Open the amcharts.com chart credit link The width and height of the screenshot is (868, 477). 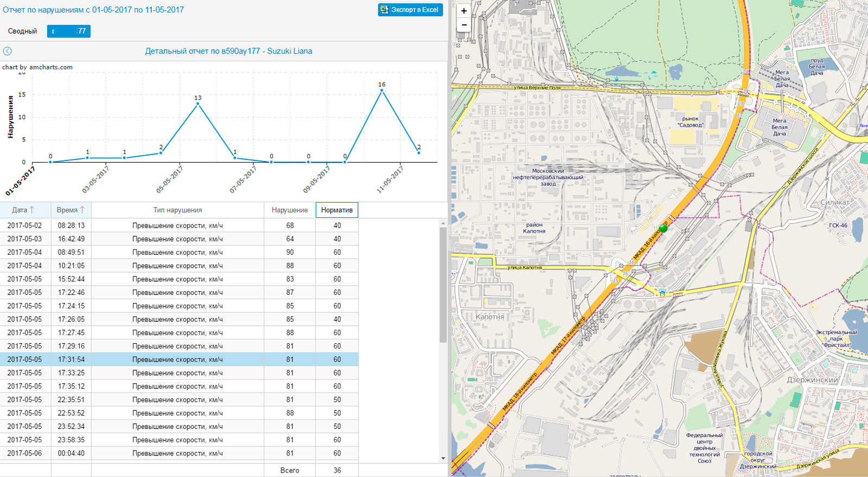coord(37,67)
